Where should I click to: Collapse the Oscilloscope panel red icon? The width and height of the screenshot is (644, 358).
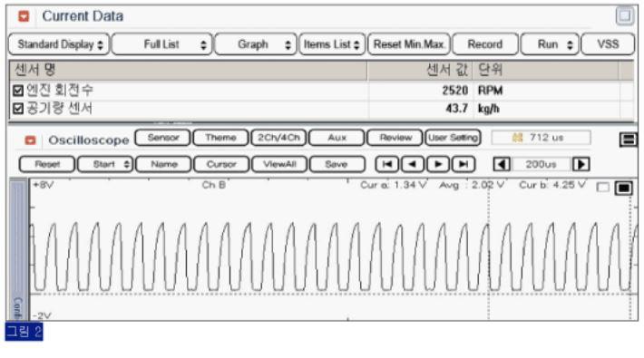[x=31, y=140]
